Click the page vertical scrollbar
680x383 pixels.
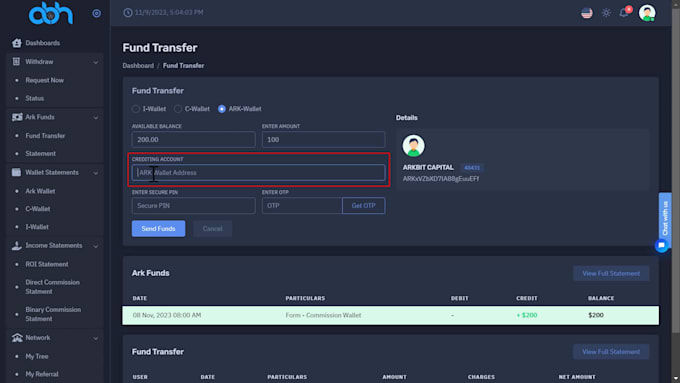click(676, 170)
